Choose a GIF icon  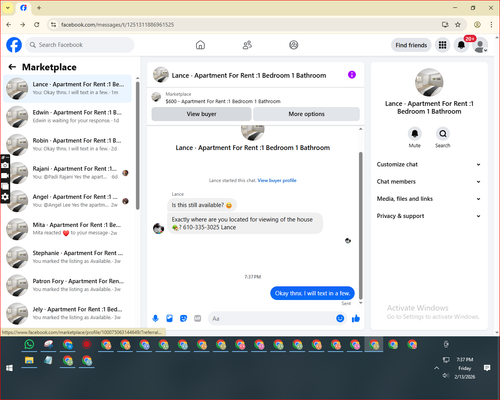[198, 318]
